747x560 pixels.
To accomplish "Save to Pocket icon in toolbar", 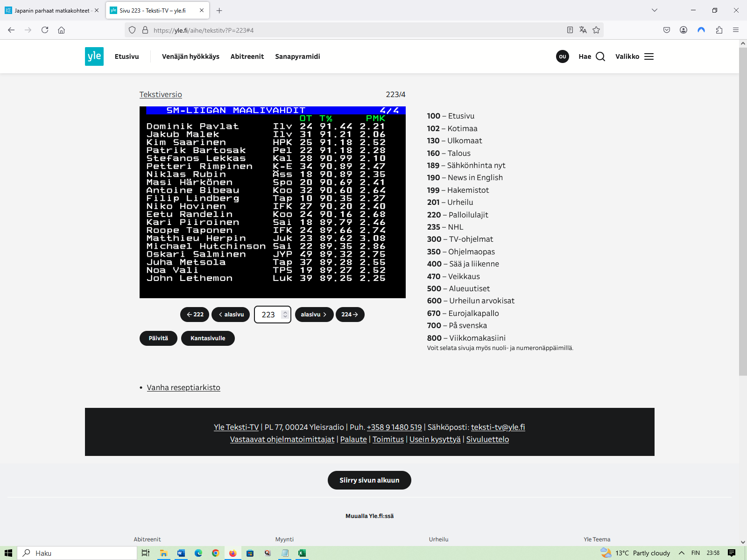I will tap(667, 30).
